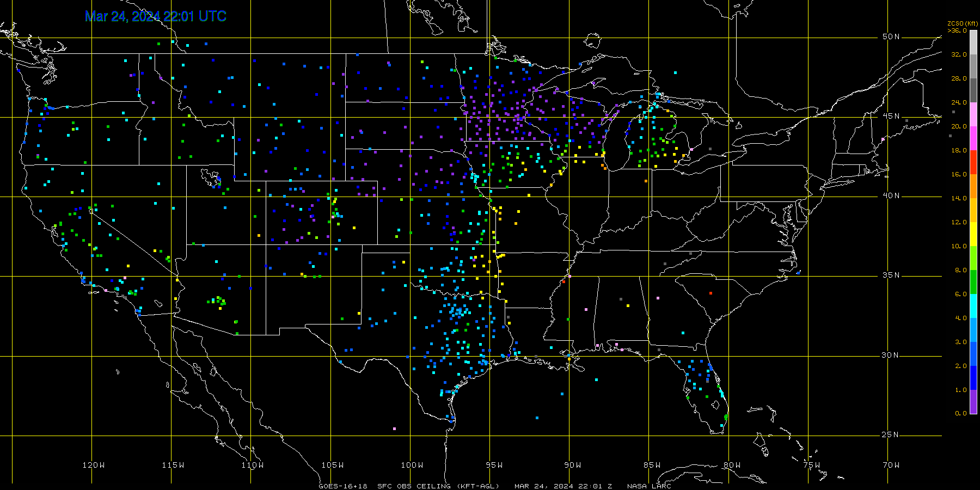Click the '105W' longitude label

[x=333, y=465]
